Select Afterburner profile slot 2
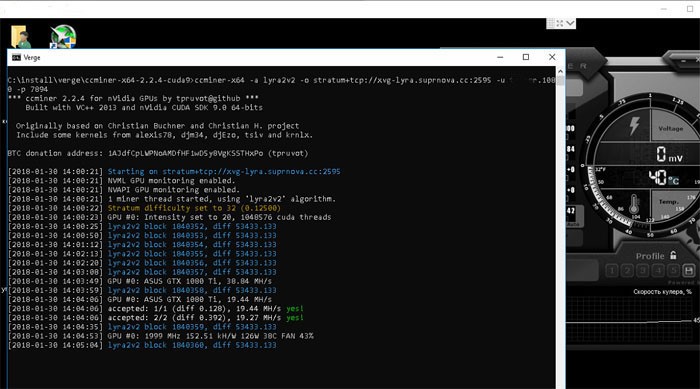Screen dimensions: 700x389 coord(627,271)
